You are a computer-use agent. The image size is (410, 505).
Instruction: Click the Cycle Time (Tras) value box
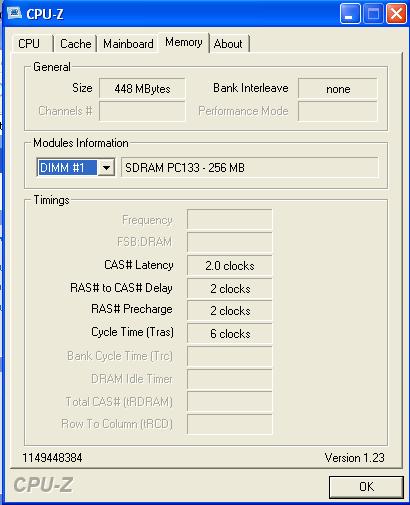pyautogui.click(x=230, y=333)
